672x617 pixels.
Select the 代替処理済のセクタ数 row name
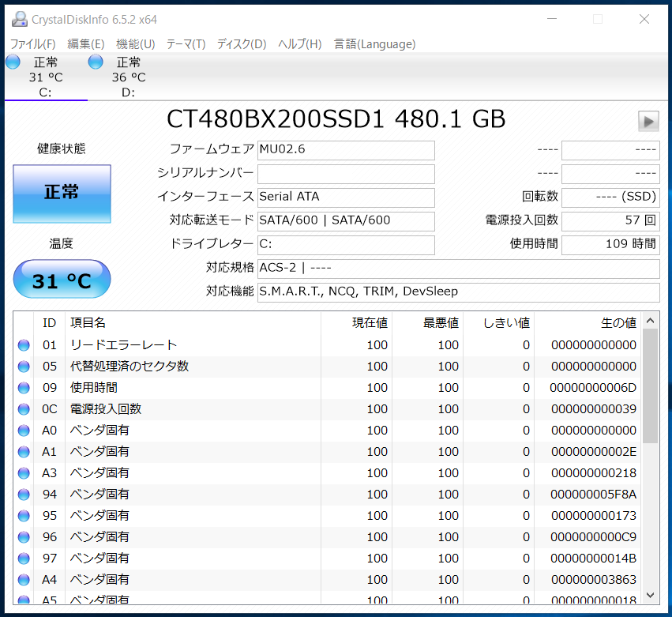click(x=130, y=367)
